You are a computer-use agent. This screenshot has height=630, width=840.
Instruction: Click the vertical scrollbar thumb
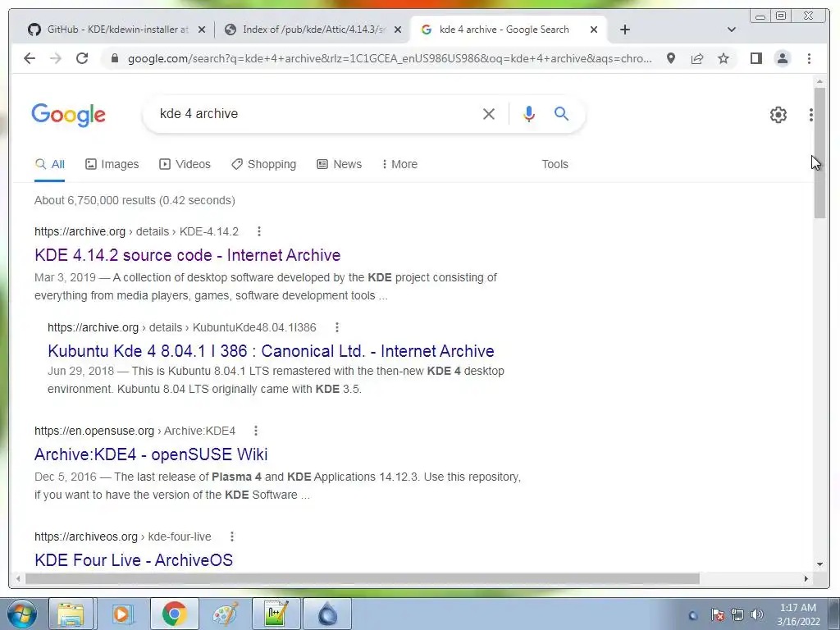(x=819, y=153)
